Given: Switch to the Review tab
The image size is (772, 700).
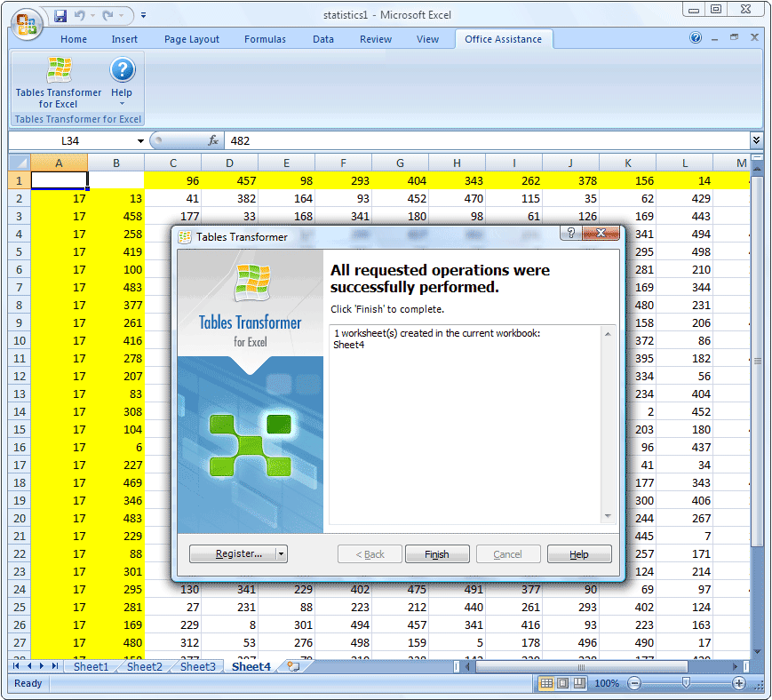Looking at the screenshot, I should [376, 39].
